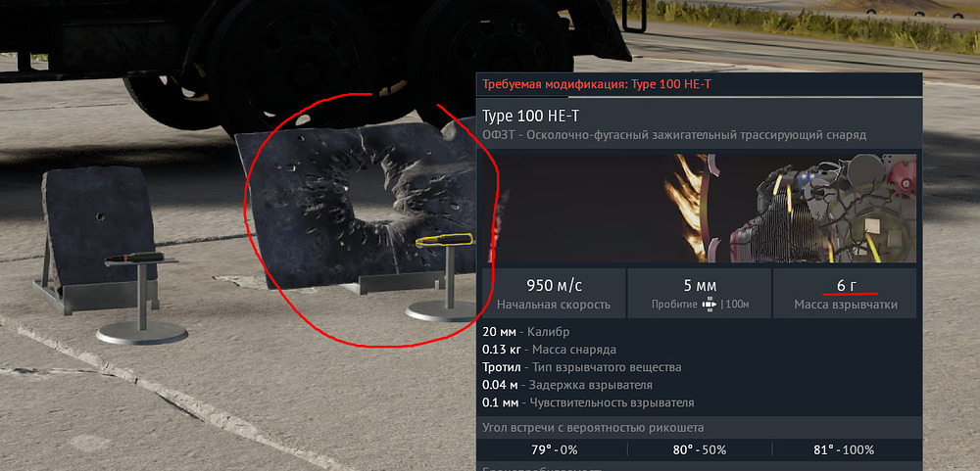This screenshot has height=471, width=980.
Task: Select the 81° - 100% ricochet cell
Action: (x=846, y=449)
